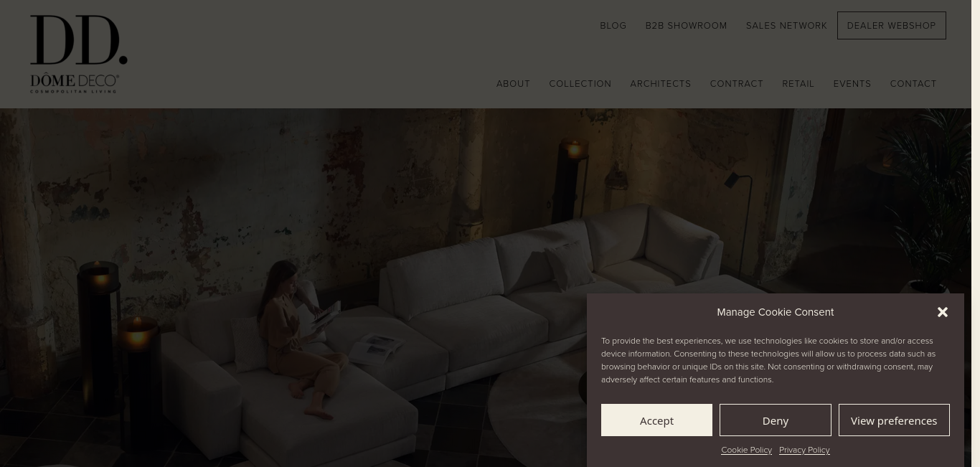The height and width of the screenshot is (467, 980).
Task: Select the About menu item
Action: pos(513,84)
